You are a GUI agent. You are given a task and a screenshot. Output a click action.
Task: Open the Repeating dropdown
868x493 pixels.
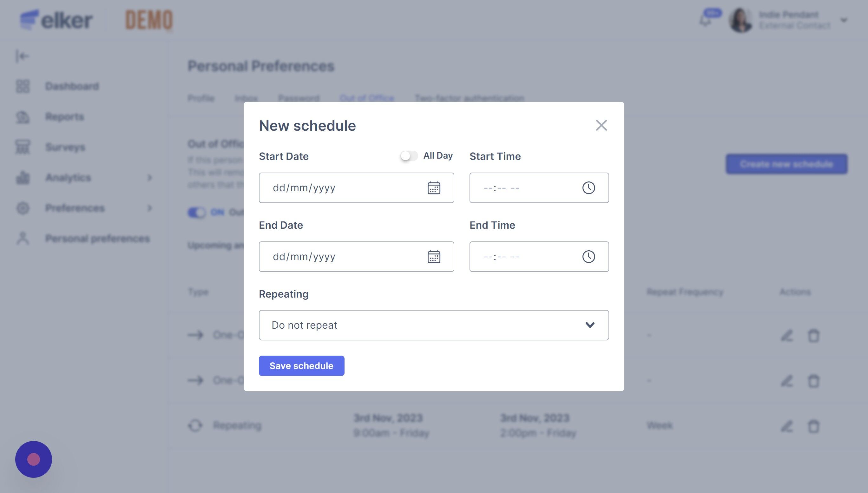(x=434, y=325)
